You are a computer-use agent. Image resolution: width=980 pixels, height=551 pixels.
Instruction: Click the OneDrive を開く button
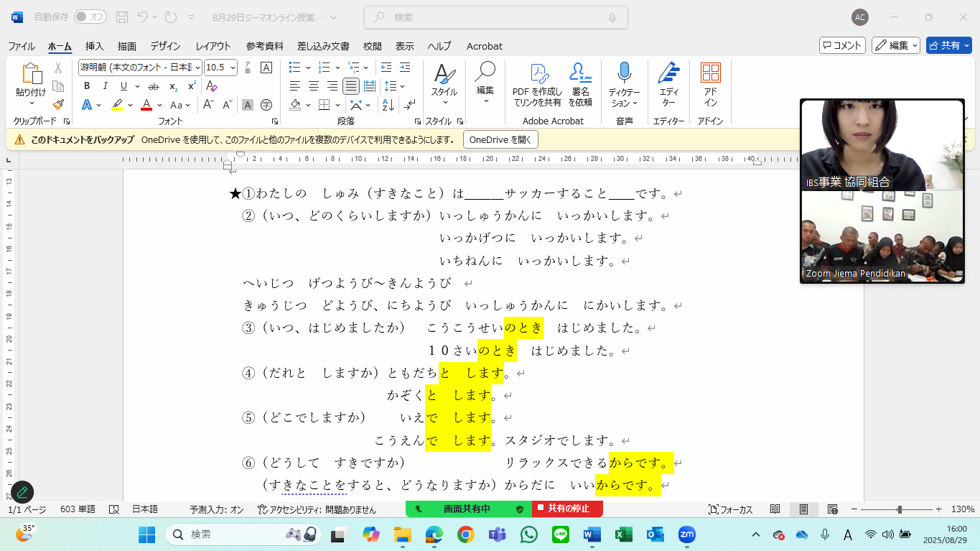[500, 139]
